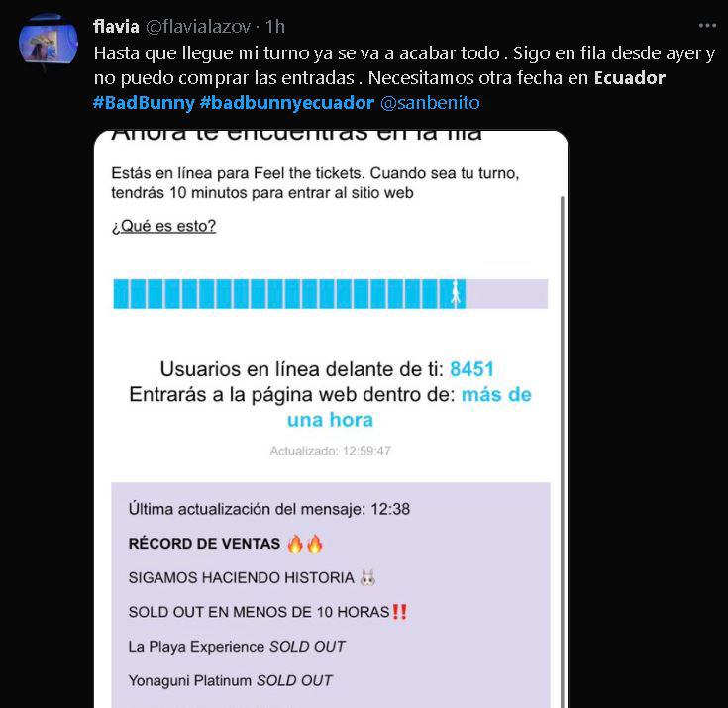Click the flavia display name
The height and width of the screenshot is (708, 728).
[116, 27]
